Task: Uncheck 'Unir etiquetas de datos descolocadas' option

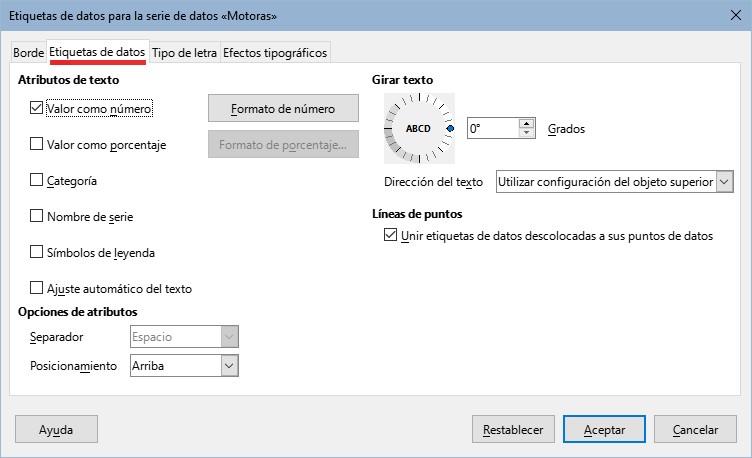Action: coord(390,236)
